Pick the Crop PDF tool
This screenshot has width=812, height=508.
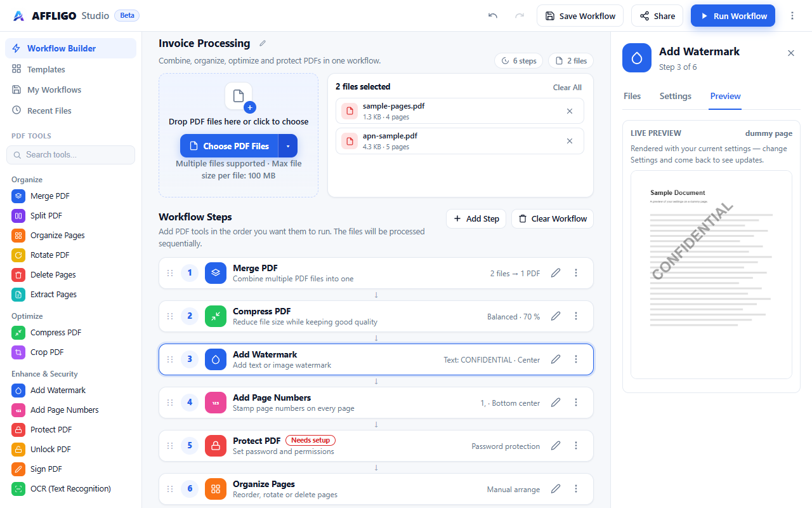70,352
